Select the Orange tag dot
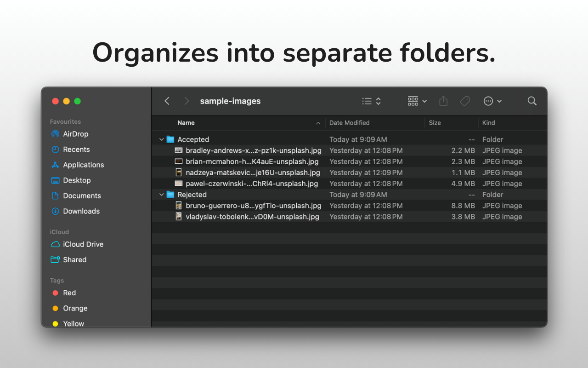 (55, 308)
